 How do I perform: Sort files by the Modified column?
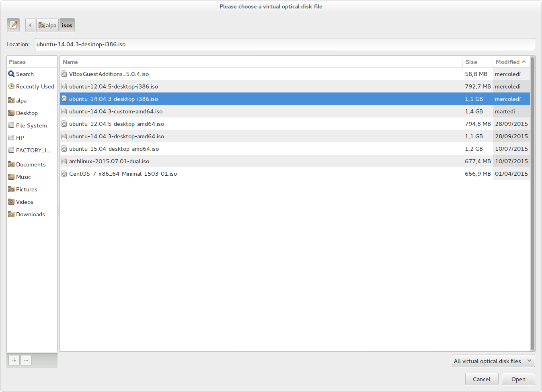511,62
